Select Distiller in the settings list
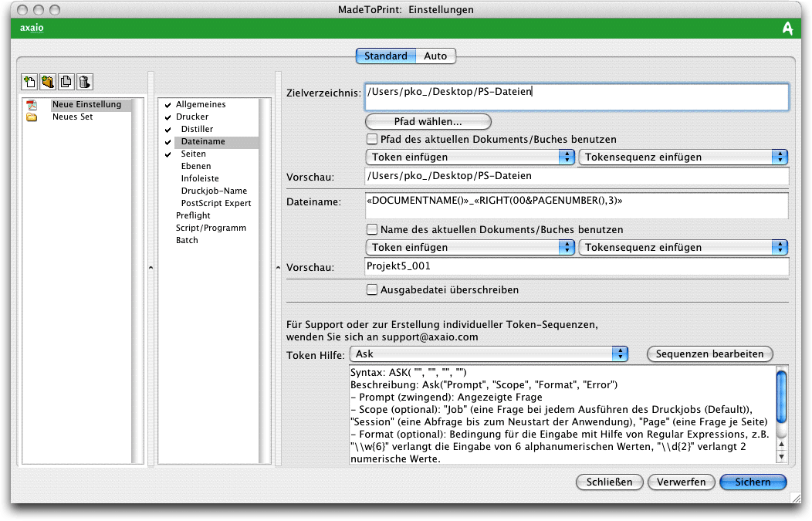The image size is (812, 521). coord(198,130)
